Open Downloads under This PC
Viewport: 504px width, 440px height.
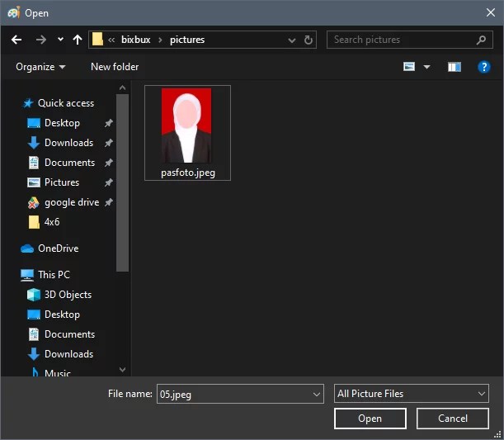(x=68, y=354)
